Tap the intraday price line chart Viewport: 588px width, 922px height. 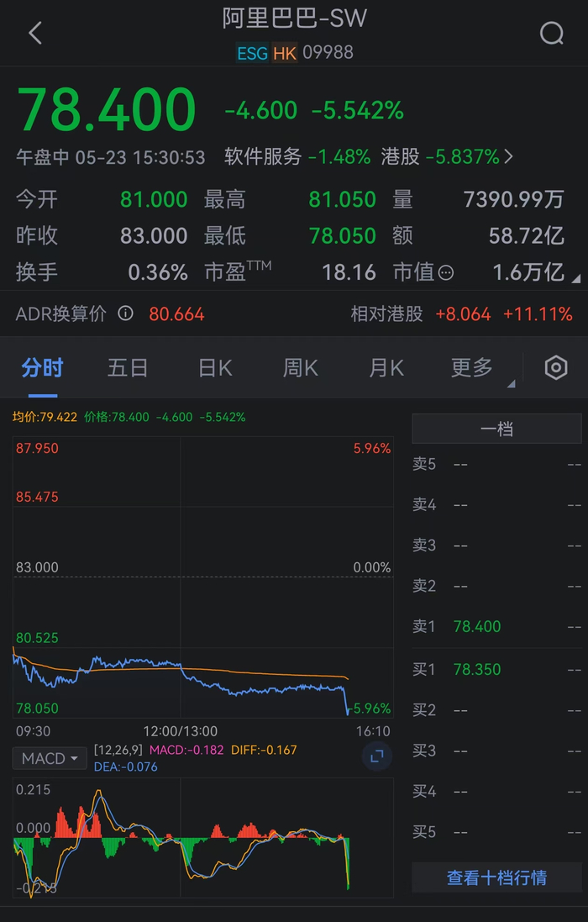[x=202, y=577]
